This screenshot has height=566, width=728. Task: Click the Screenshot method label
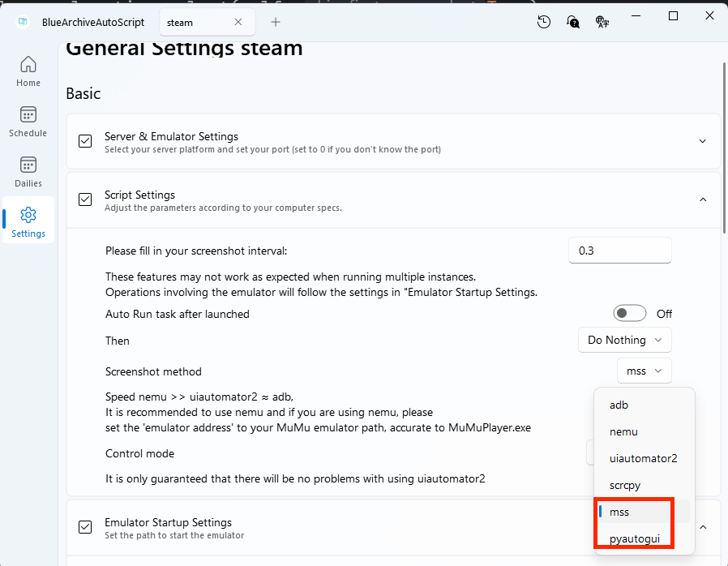pos(153,371)
